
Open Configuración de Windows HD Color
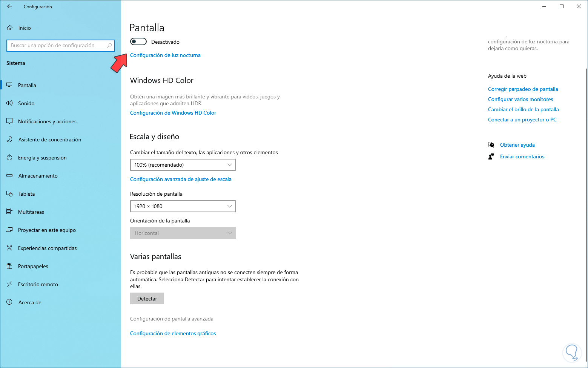(x=173, y=113)
